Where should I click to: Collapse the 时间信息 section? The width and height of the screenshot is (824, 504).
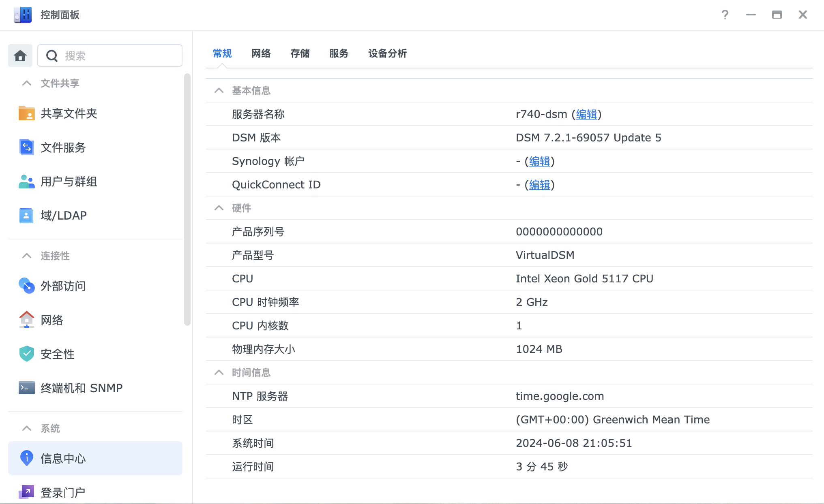pos(219,373)
